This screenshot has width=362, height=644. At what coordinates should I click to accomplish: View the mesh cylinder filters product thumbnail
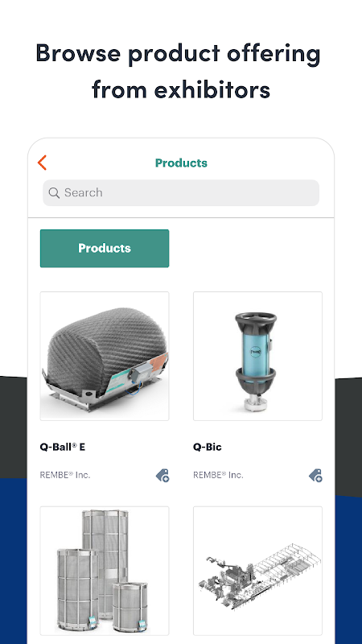click(105, 571)
